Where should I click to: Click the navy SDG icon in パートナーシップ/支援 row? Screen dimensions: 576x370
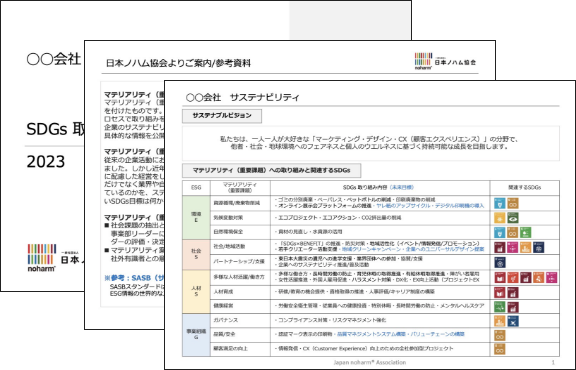coord(500,262)
